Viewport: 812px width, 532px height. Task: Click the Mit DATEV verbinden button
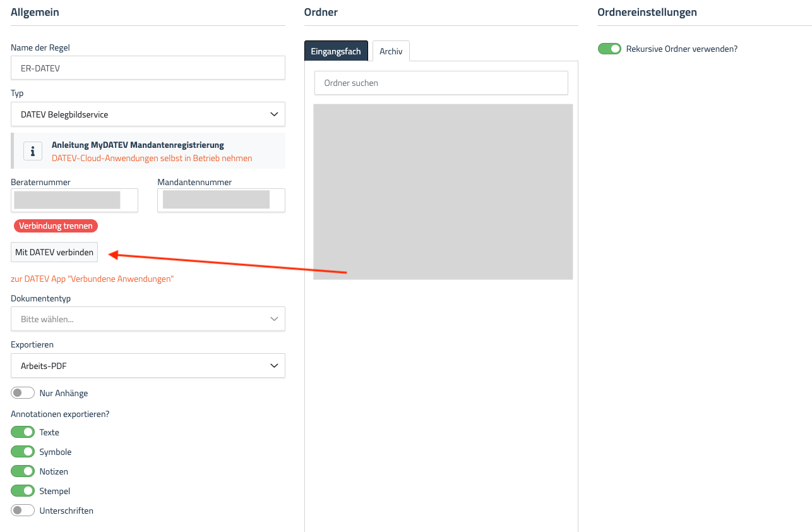pos(54,252)
